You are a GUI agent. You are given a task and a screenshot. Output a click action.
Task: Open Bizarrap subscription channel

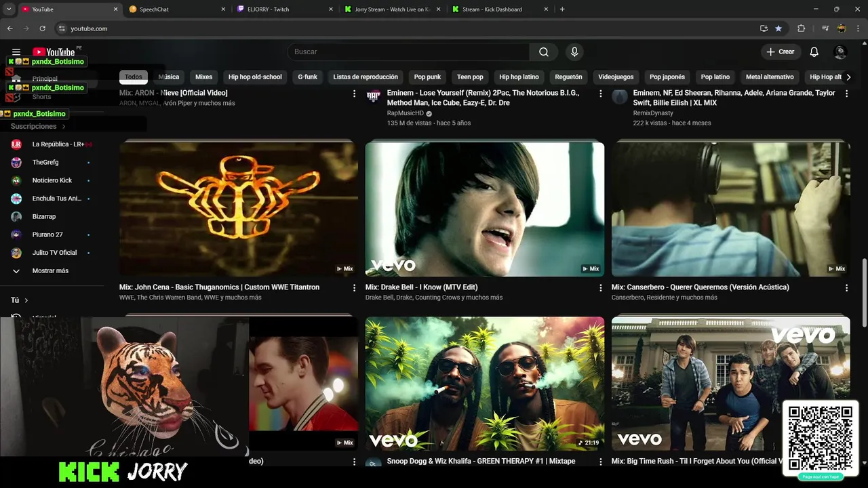[52, 217]
